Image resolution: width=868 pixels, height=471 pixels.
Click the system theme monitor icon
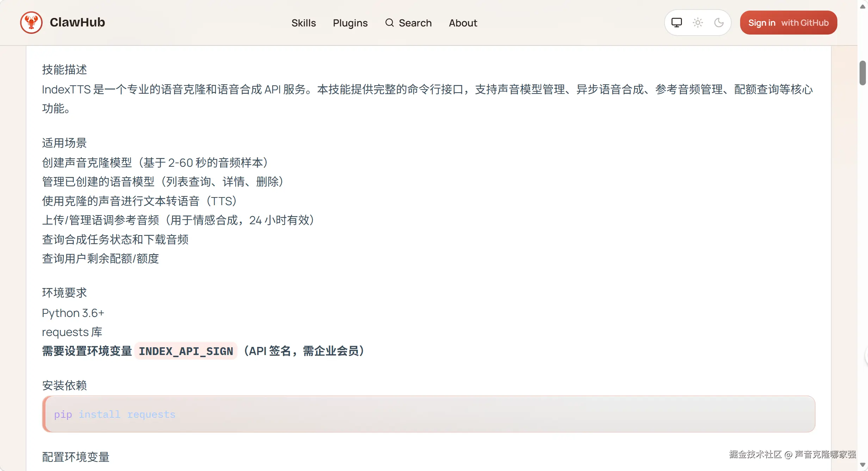click(x=676, y=22)
